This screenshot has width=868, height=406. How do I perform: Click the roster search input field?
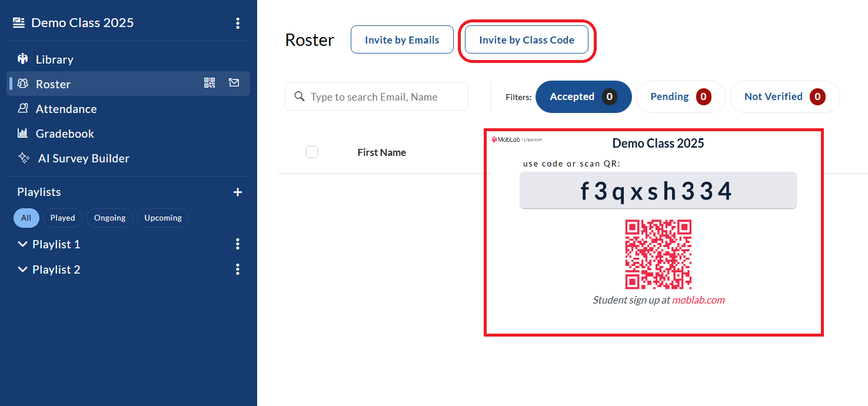377,96
